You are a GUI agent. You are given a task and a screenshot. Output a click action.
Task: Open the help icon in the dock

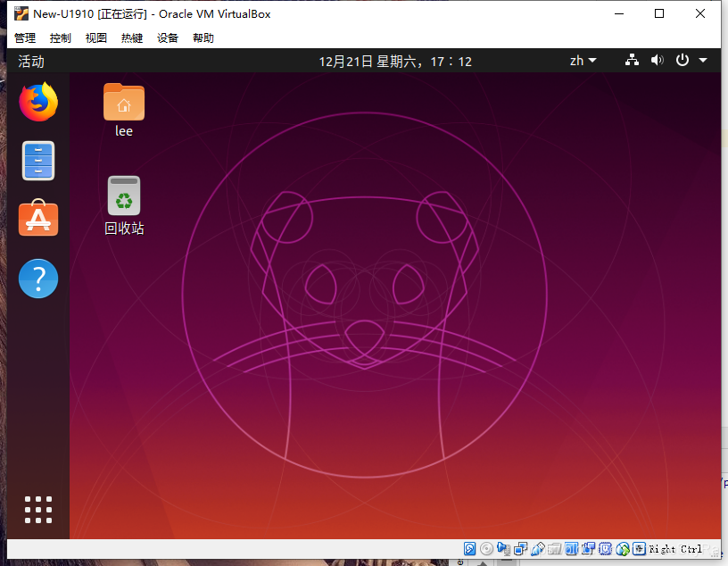pos(37,279)
